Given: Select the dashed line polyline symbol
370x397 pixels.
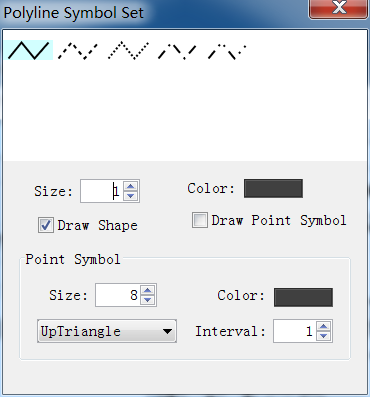Looking at the screenshot, I should coord(78,51).
